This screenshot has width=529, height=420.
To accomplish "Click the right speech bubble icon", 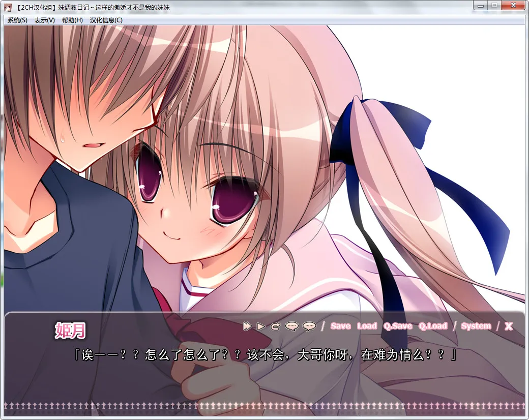I will (x=309, y=326).
